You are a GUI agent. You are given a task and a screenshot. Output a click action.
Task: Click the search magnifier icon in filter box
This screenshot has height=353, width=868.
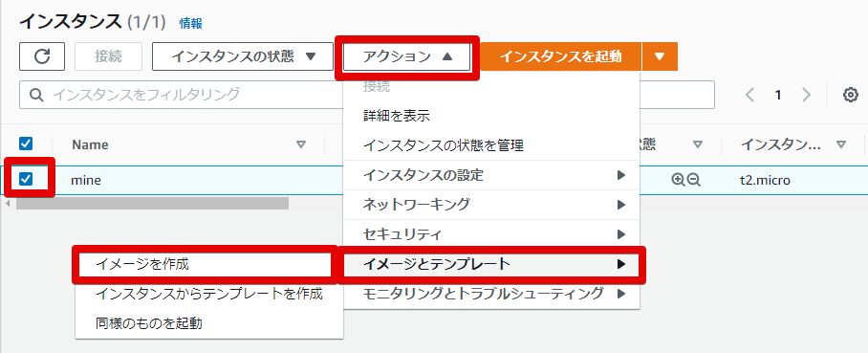(x=36, y=95)
